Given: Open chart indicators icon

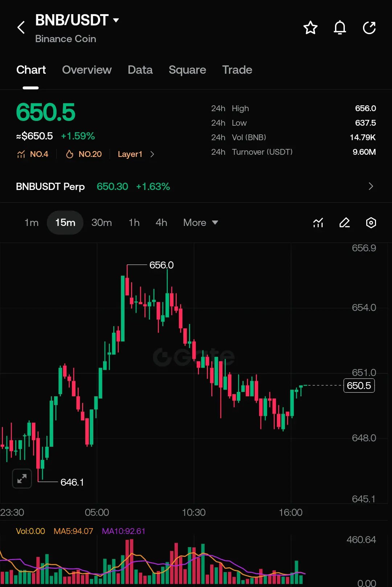Looking at the screenshot, I should pos(318,223).
